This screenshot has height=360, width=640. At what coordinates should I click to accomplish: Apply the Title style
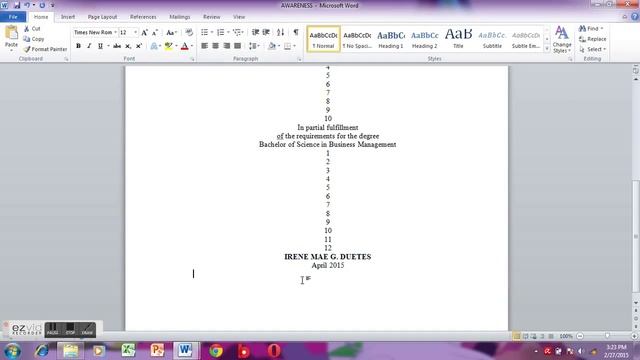click(x=458, y=39)
